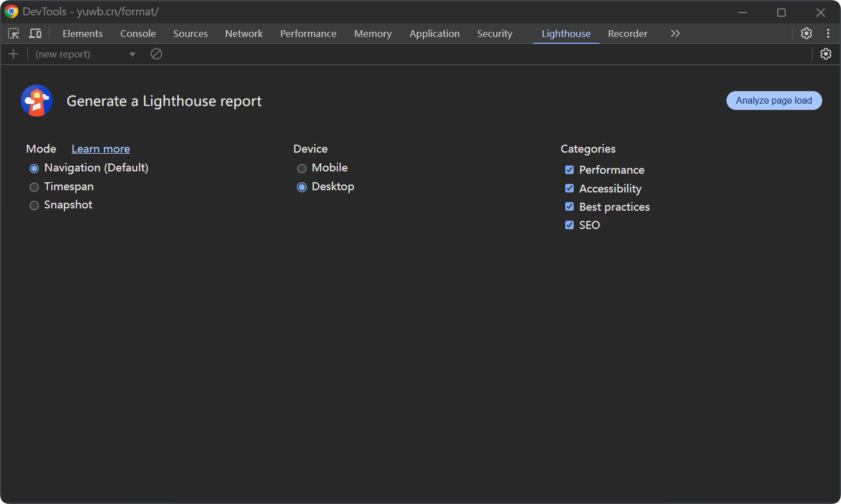Close the DevTools window

tap(820, 12)
